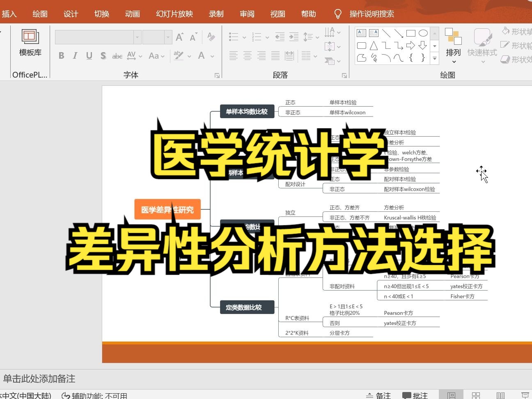
Task: Expand the Change Case Aa dropdown
Action: tap(163, 56)
